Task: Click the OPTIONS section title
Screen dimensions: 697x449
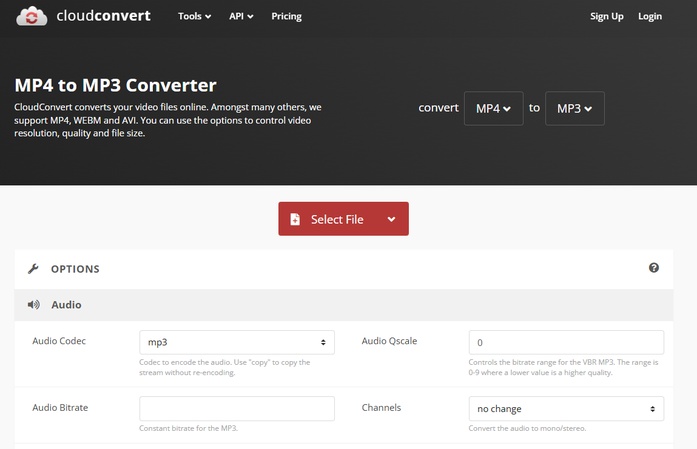Action: click(75, 269)
